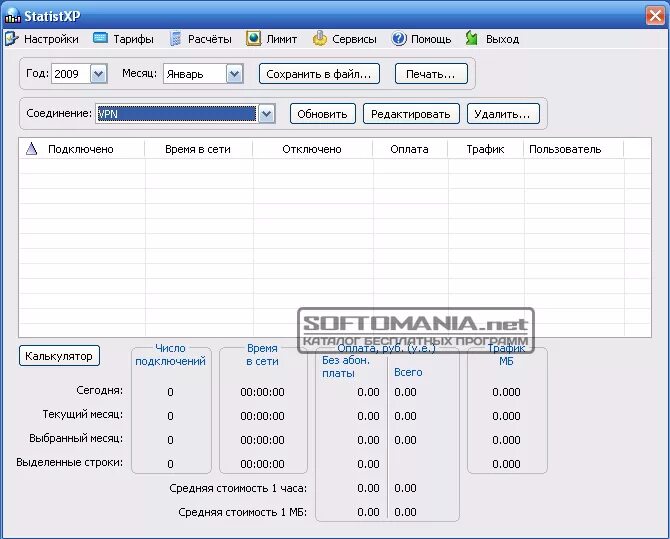Viewport: 670px width, 539px height.
Task: Click the sort triangle in Подключено column
Action: (x=32, y=149)
